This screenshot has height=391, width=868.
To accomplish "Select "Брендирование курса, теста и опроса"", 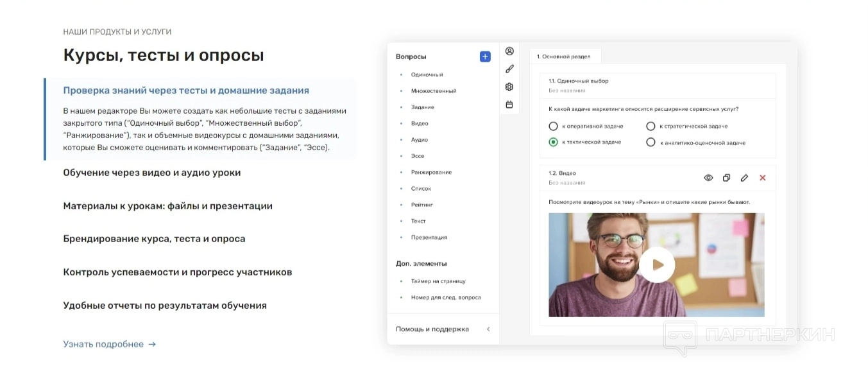I will tap(154, 239).
